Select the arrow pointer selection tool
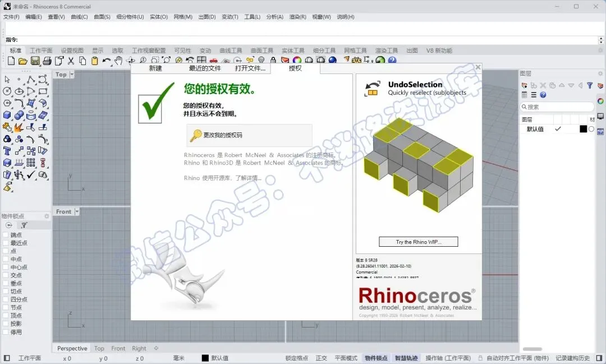Image resolution: width=606 pixels, height=364 pixels. pos(7,79)
